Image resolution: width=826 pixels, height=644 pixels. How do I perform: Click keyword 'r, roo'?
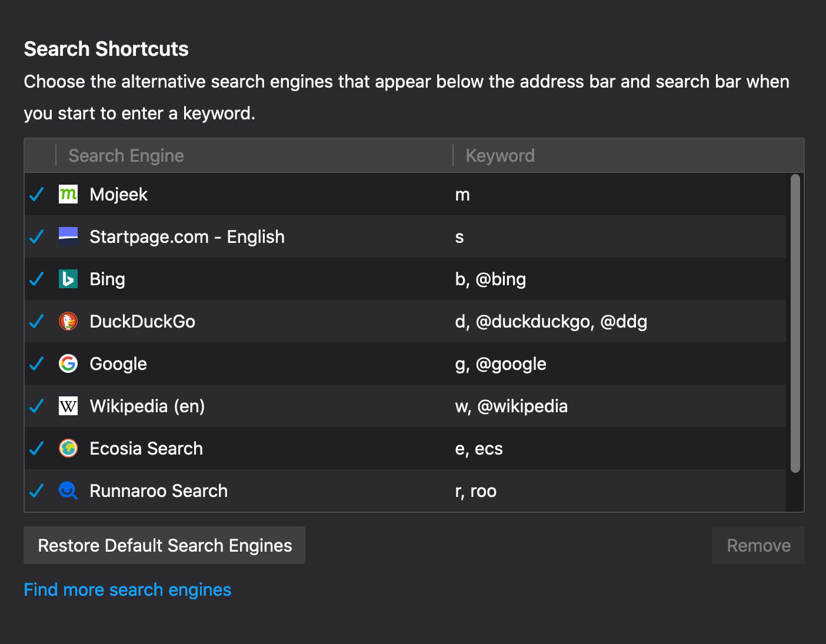click(x=476, y=491)
